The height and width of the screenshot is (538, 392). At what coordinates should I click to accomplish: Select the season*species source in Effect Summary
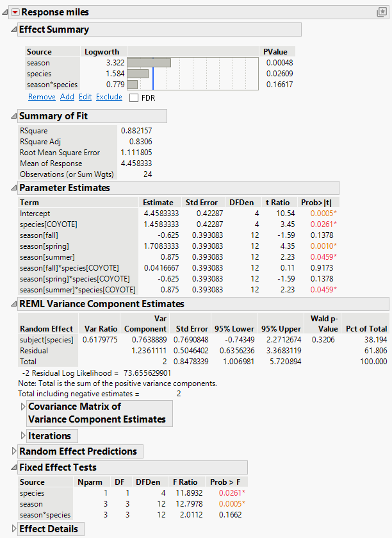(x=52, y=85)
